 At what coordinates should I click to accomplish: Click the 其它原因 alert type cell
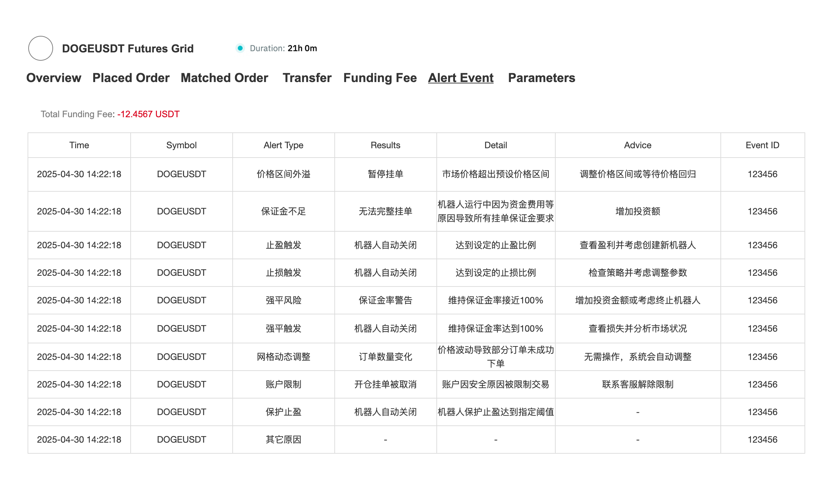[x=283, y=440]
